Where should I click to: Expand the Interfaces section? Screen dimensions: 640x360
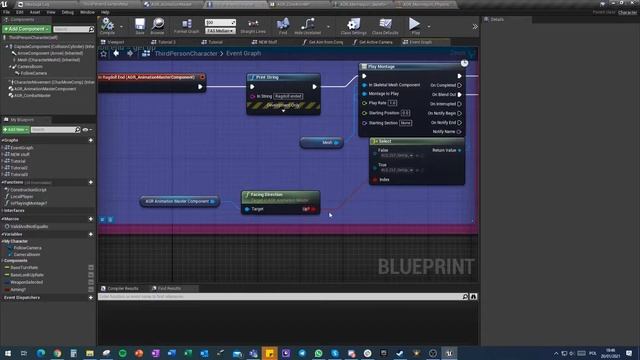click(x=3, y=211)
